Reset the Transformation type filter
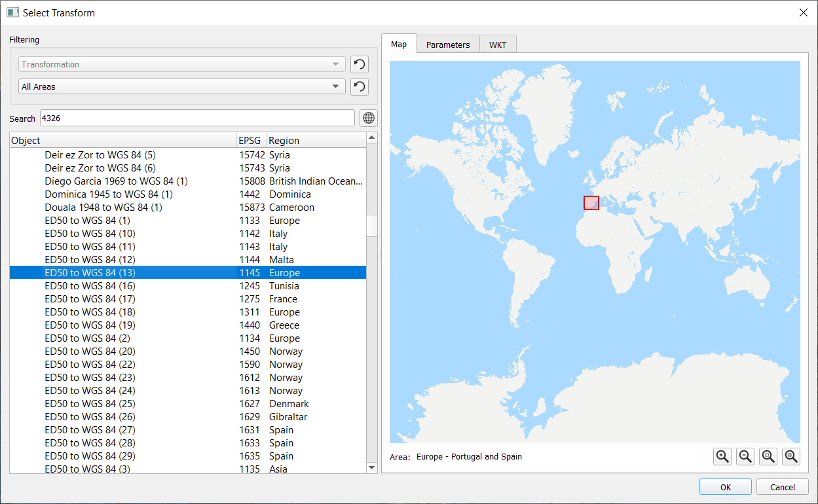This screenshot has height=504, width=818. (x=359, y=64)
